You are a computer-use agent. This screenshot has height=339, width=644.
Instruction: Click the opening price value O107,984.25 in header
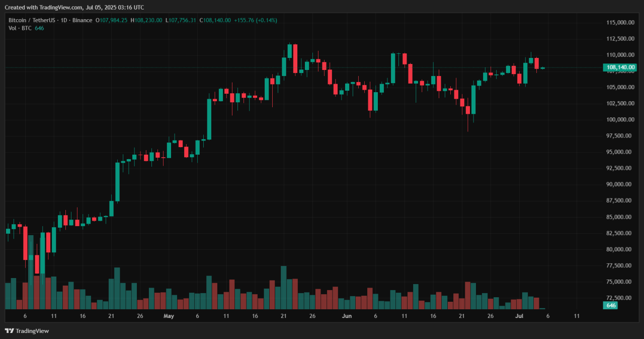click(111, 20)
